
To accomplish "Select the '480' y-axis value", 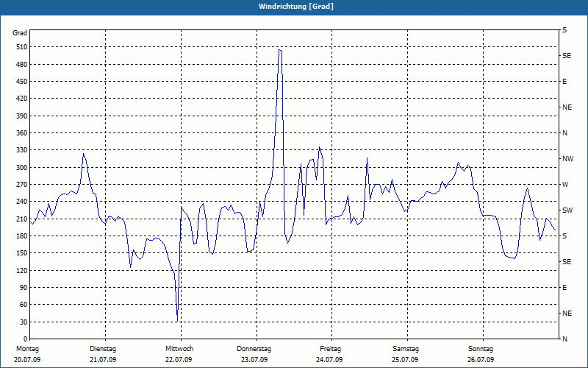I will click(23, 65).
